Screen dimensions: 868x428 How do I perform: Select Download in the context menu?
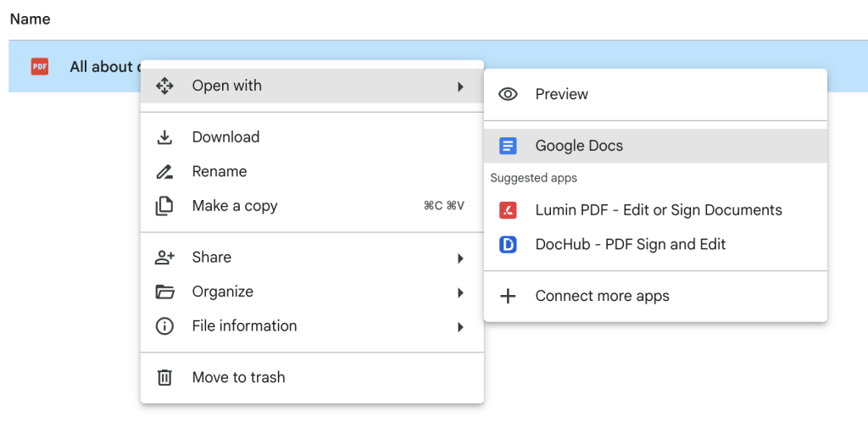[x=312, y=137]
